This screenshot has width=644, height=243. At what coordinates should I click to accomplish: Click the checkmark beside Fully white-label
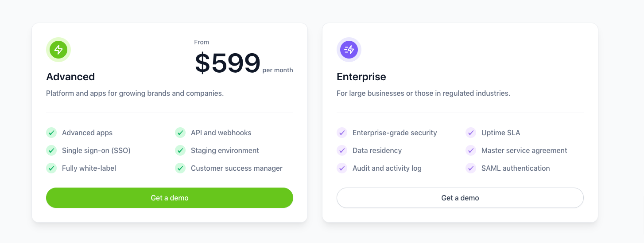tap(51, 168)
